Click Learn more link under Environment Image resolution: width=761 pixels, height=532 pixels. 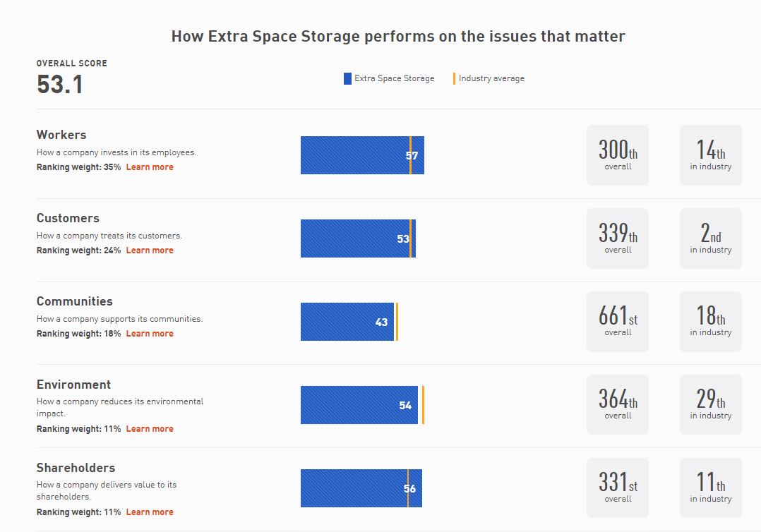pyautogui.click(x=150, y=429)
